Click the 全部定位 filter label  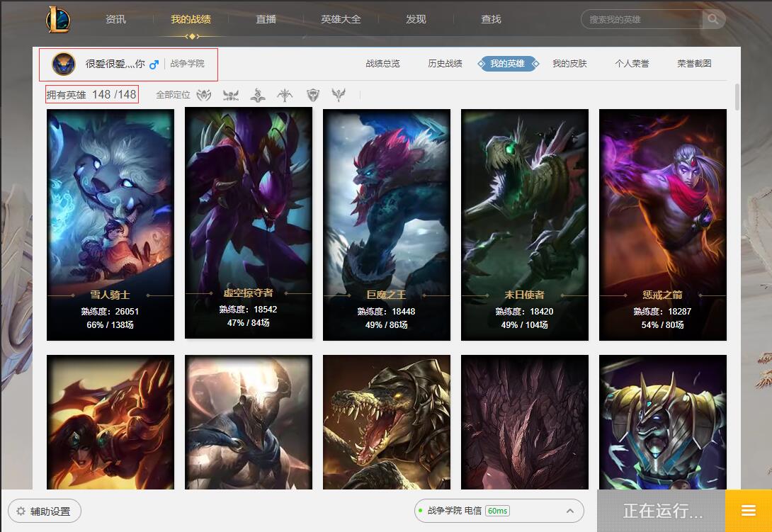click(x=173, y=95)
